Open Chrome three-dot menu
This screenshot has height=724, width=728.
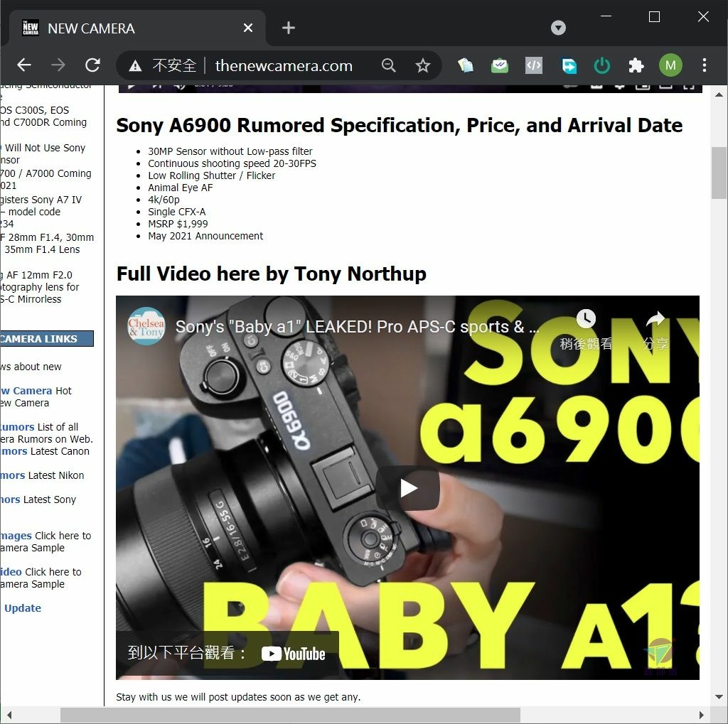pos(705,65)
